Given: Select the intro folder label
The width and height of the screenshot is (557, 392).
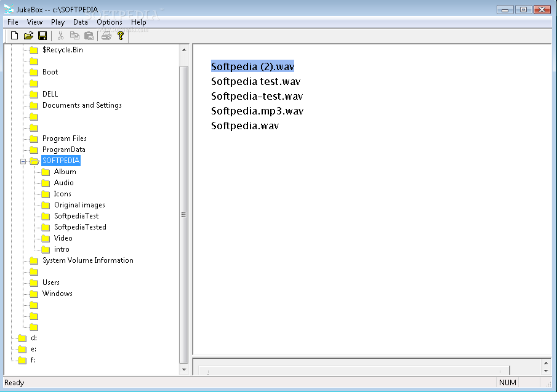Looking at the screenshot, I should pos(62,249).
